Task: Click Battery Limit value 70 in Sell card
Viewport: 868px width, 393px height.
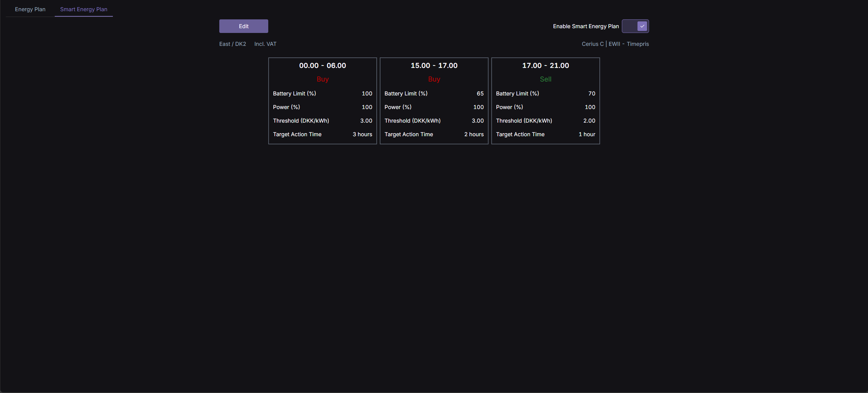Action: (592, 93)
